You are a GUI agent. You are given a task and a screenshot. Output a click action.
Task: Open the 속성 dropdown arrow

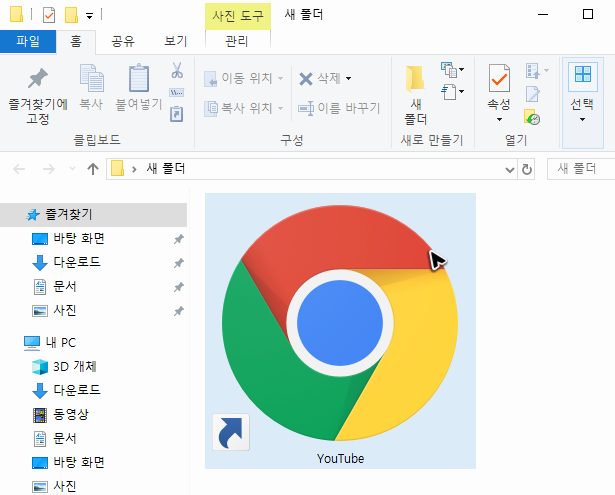pyautogui.click(x=499, y=119)
